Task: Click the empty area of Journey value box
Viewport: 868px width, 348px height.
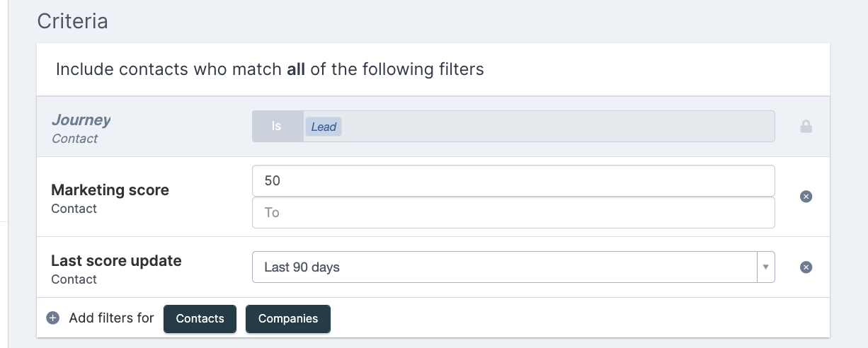Action: 558,126
